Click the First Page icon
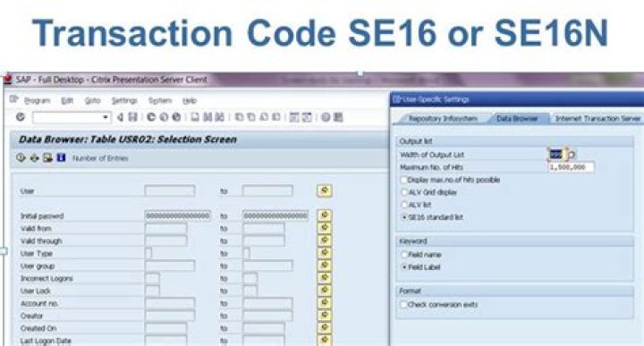Viewport: 644px width, 346px height. click(239, 117)
